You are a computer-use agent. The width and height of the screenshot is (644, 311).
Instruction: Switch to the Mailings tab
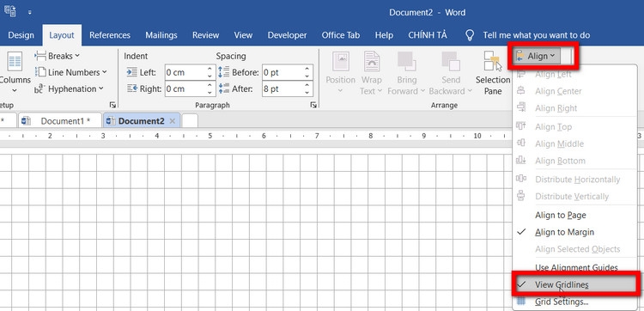(x=161, y=35)
